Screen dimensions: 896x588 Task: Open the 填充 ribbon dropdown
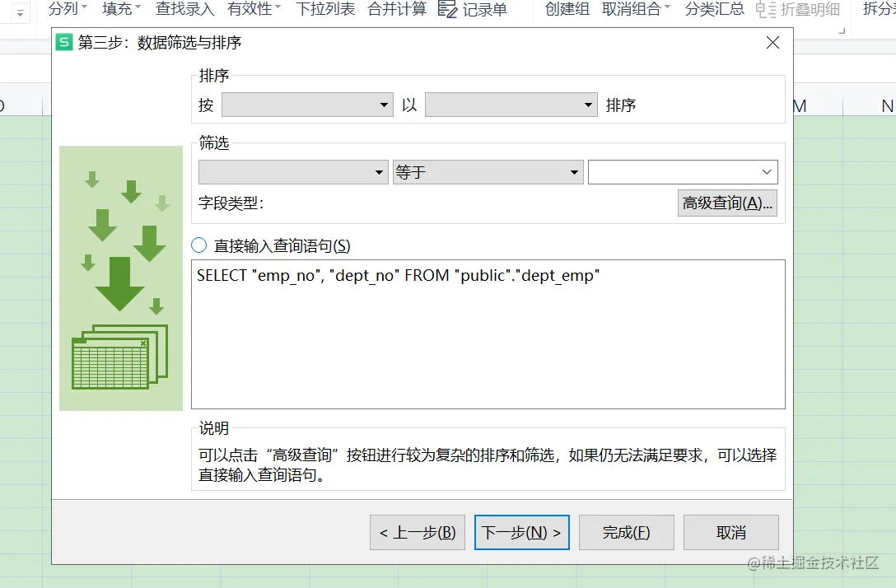121,8
